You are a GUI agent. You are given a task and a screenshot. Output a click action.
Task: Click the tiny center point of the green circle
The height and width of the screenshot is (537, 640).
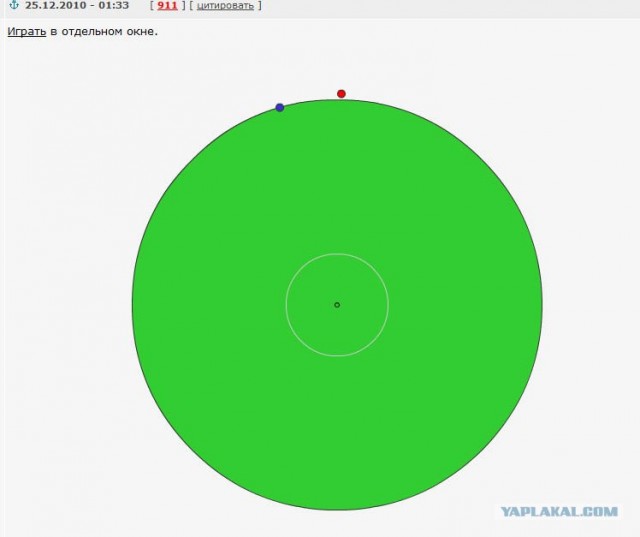pos(337,305)
